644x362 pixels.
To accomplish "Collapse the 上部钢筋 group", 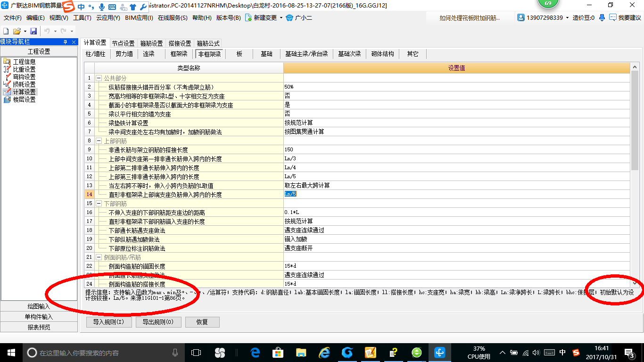I will pos(99,140).
